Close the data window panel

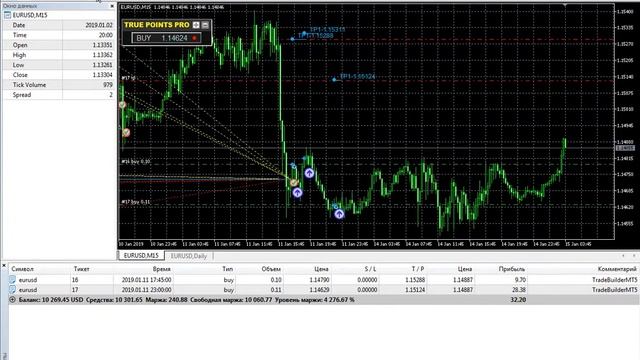pyautogui.click(x=112, y=6)
